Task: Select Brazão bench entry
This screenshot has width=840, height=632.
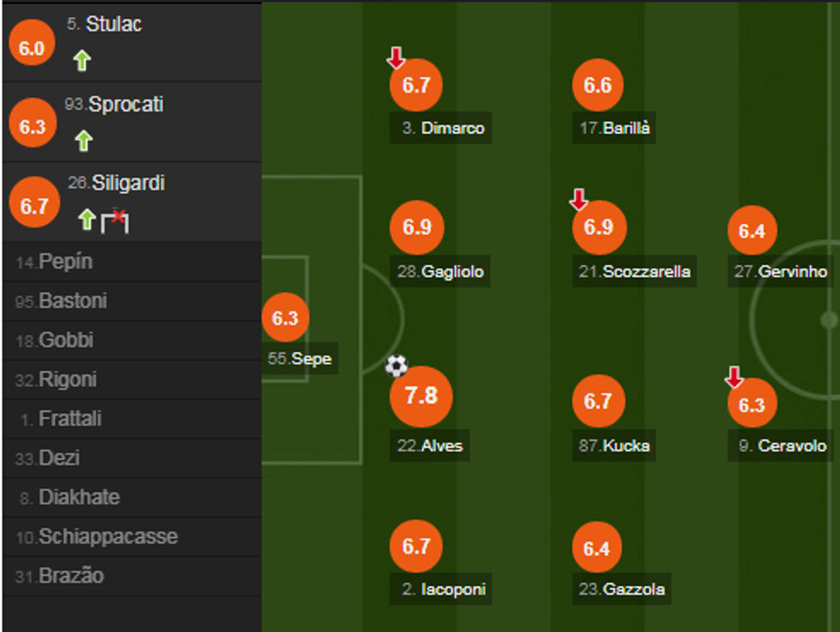Action: pyautogui.click(x=71, y=576)
